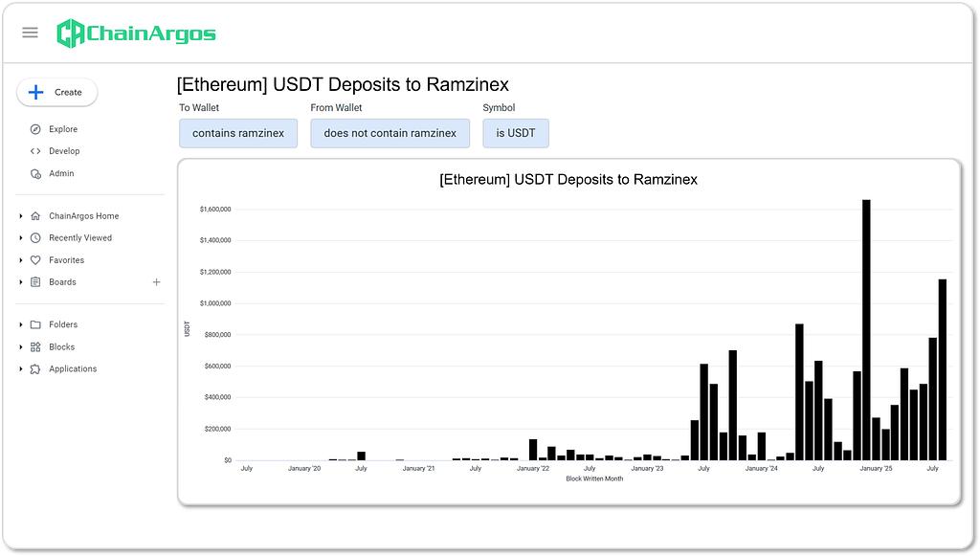This screenshot has height=556, width=980.
Task: Click the From Wallet filter label
Action: (336, 107)
